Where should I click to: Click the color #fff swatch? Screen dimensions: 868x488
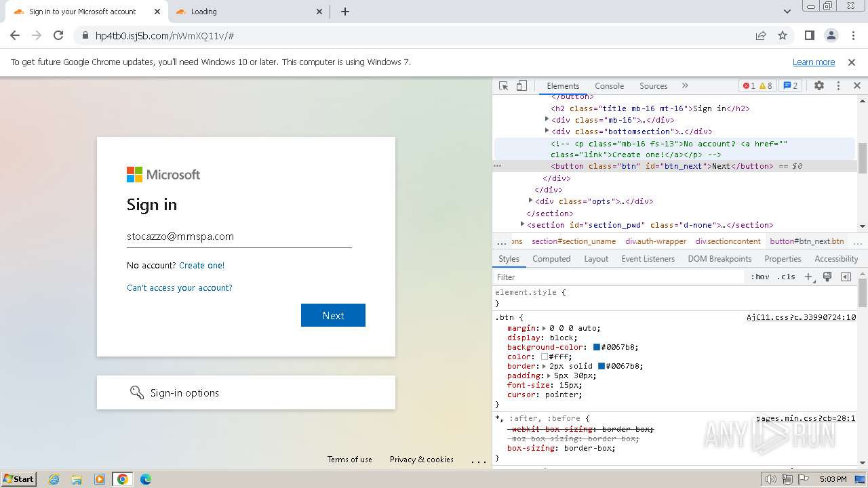tap(545, 357)
